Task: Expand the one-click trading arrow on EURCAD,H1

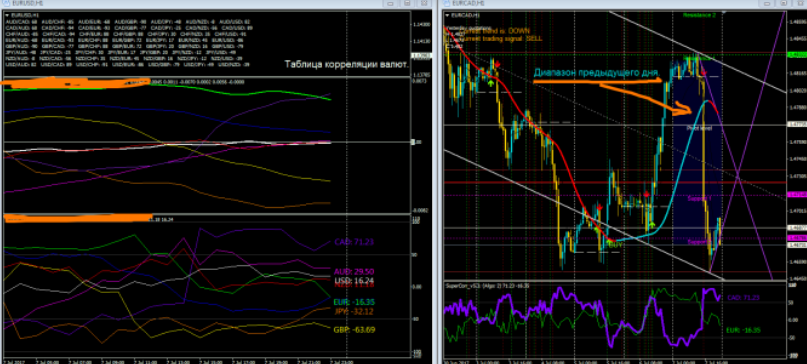Action: coord(447,14)
